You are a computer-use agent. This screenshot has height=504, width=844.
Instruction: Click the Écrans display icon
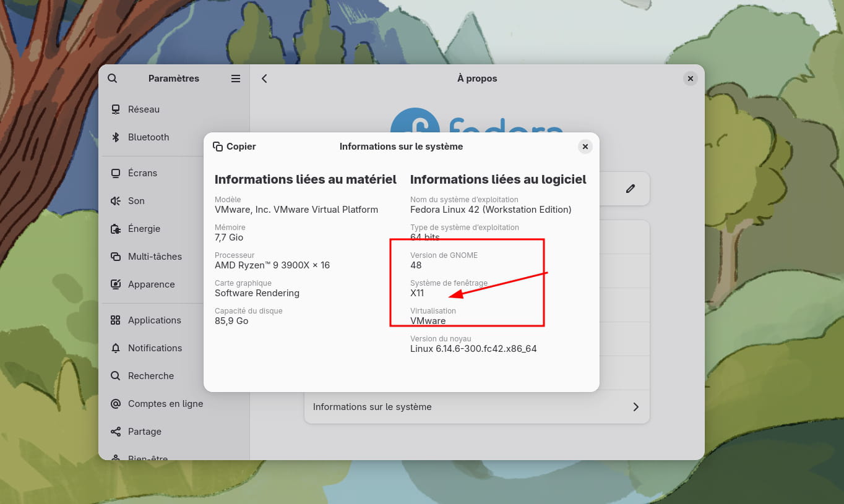(x=115, y=173)
